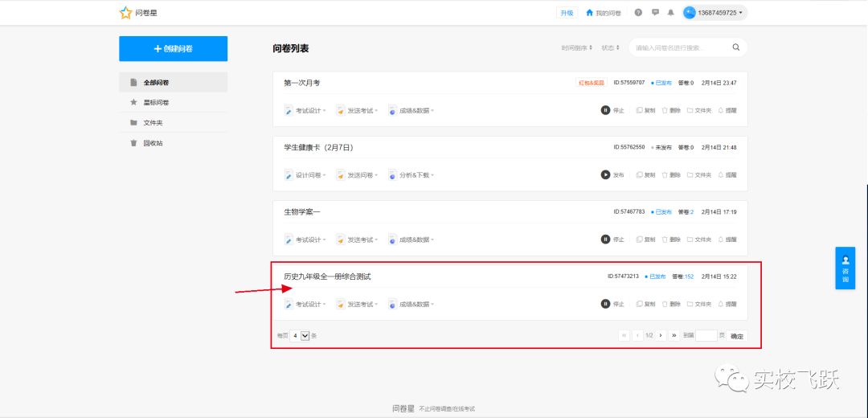Click 发布 for 学生健康卡（2月7日）

point(612,175)
